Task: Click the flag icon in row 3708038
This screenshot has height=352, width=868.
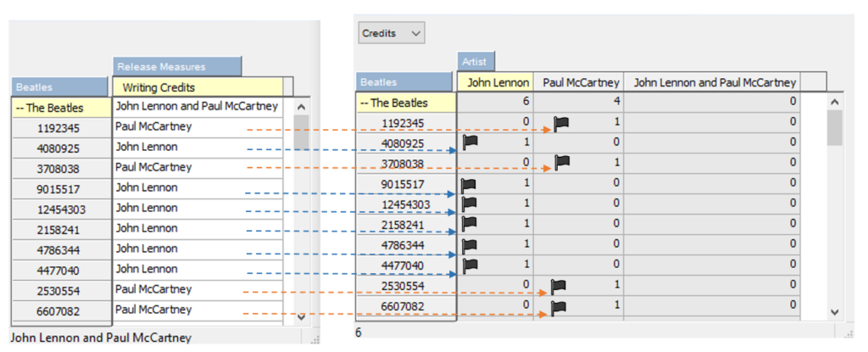Action: pyautogui.click(x=560, y=162)
